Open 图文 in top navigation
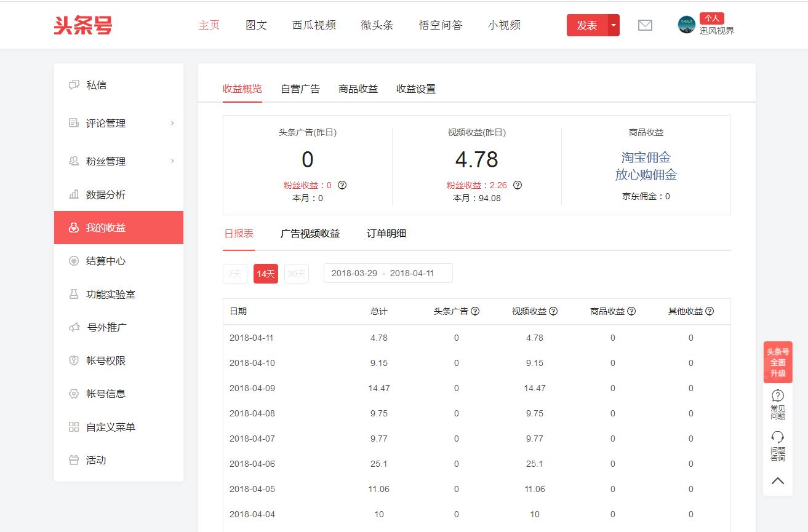Viewport: 808px width, 532px height. coord(256,25)
